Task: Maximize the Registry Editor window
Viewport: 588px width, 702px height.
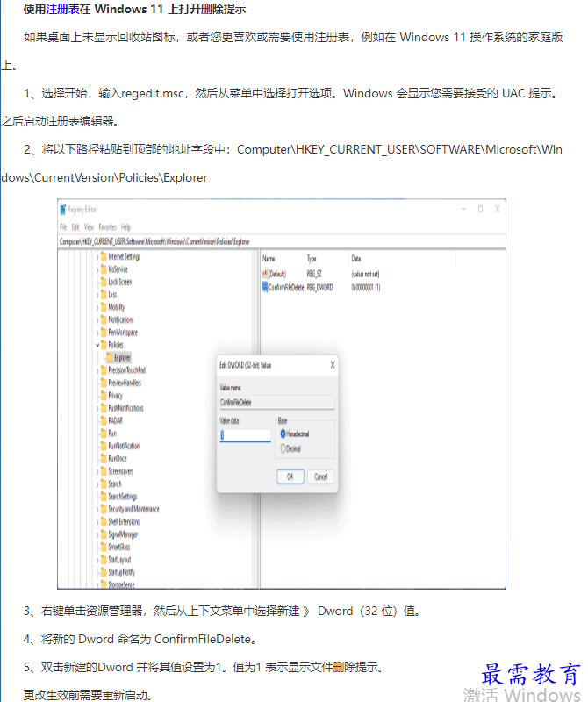Action: click(480, 209)
